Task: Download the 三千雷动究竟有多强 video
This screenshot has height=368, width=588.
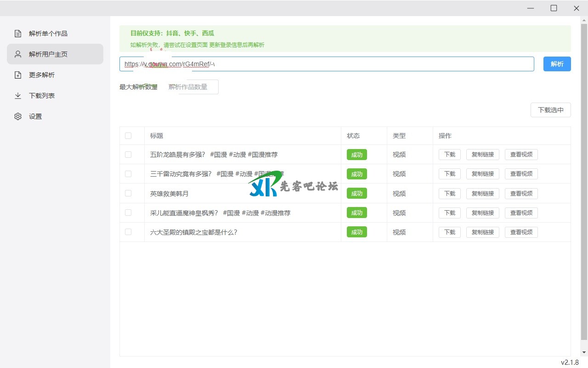Action: 449,174
